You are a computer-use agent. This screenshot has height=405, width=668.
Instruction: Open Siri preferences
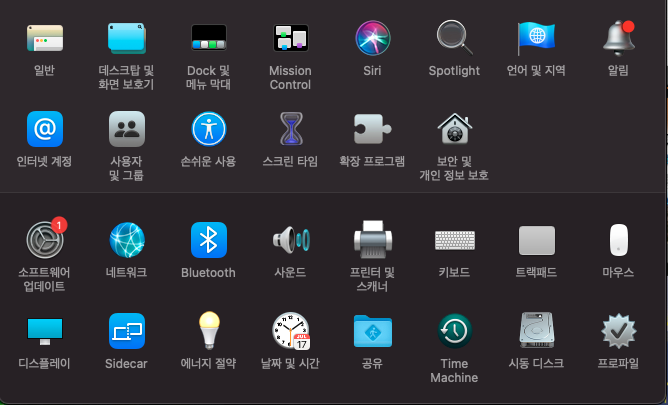coord(373,38)
